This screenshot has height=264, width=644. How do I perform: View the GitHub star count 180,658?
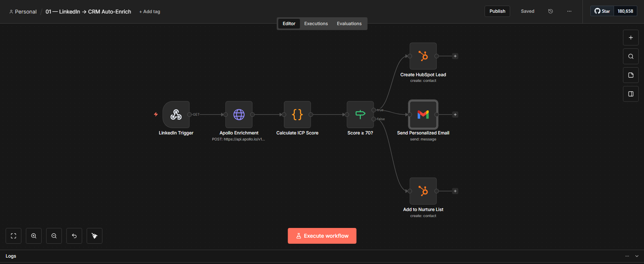click(625, 11)
